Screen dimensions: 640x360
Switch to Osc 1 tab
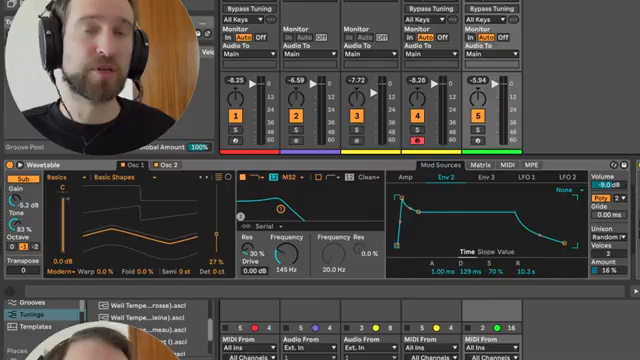pos(132,165)
